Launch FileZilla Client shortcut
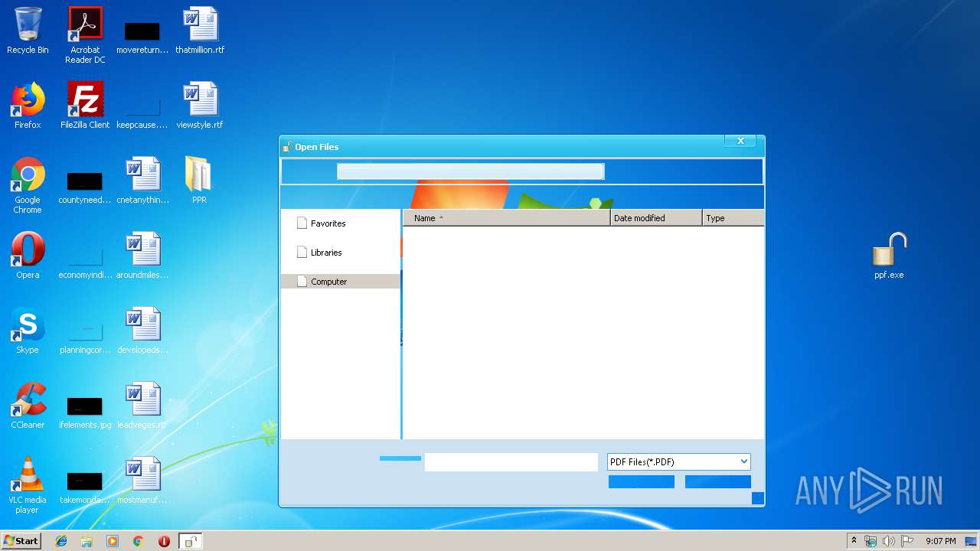This screenshot has height=551, width=980. click(85, 106)
